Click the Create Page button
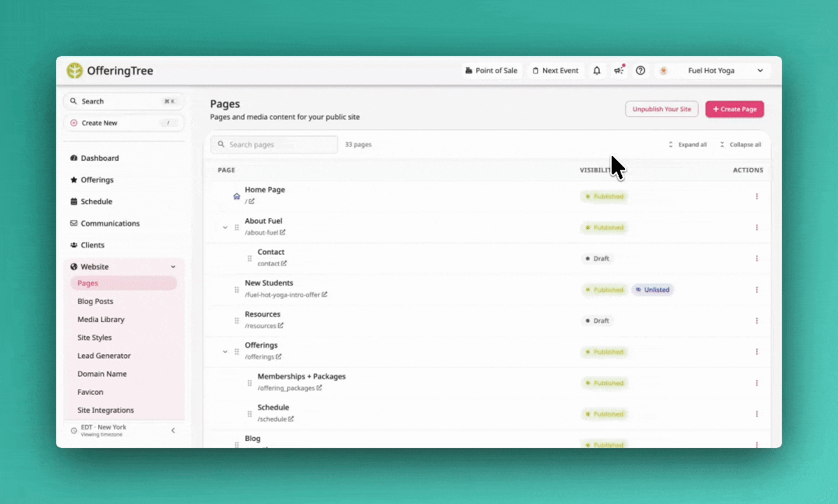This screenshot has height=504, width=838. tap(735, 109)
